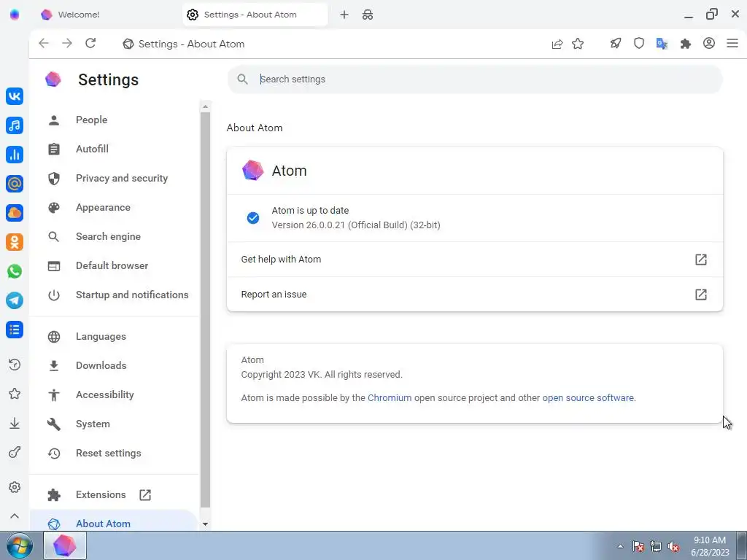The image size is (747, 560).
Task: Show hidden system tray icons
Action: tap(620, 546)
